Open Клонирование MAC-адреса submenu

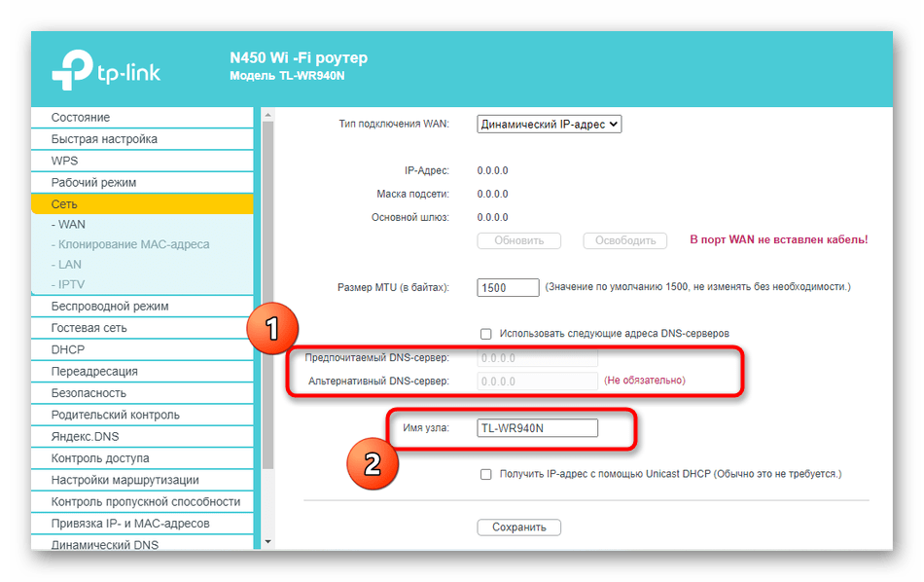click(130, 244)
